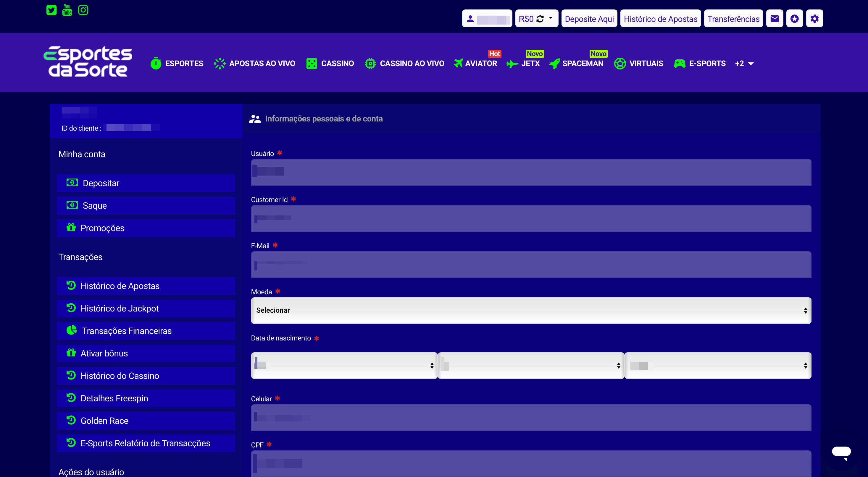Click the soccer ball icon beside VIRTUAIS
The image size is (868, 477).
620,63
